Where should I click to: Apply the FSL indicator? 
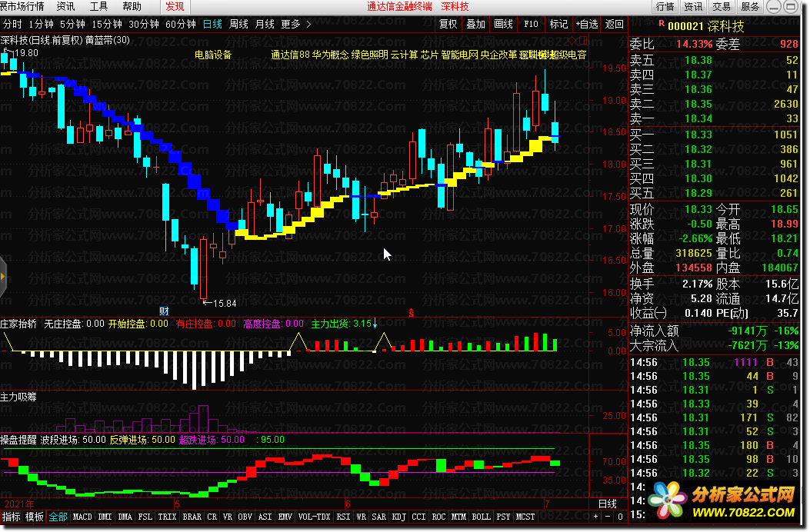coord(145,517)
